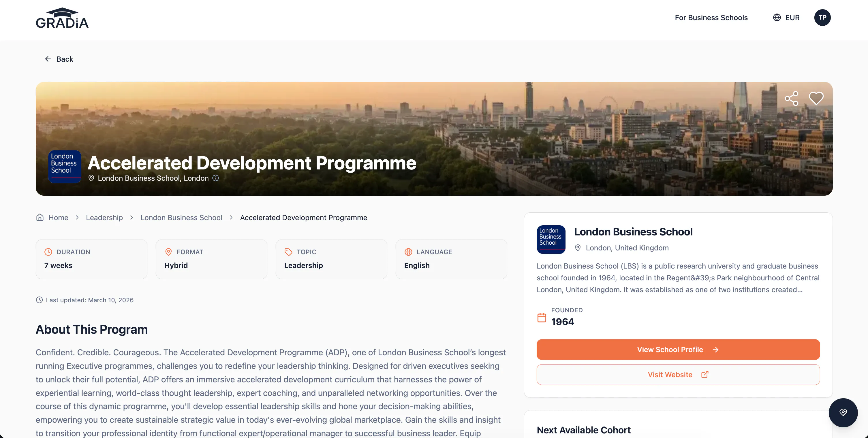
Task: Open the floating heart widget button
Action: pos(843,413)
